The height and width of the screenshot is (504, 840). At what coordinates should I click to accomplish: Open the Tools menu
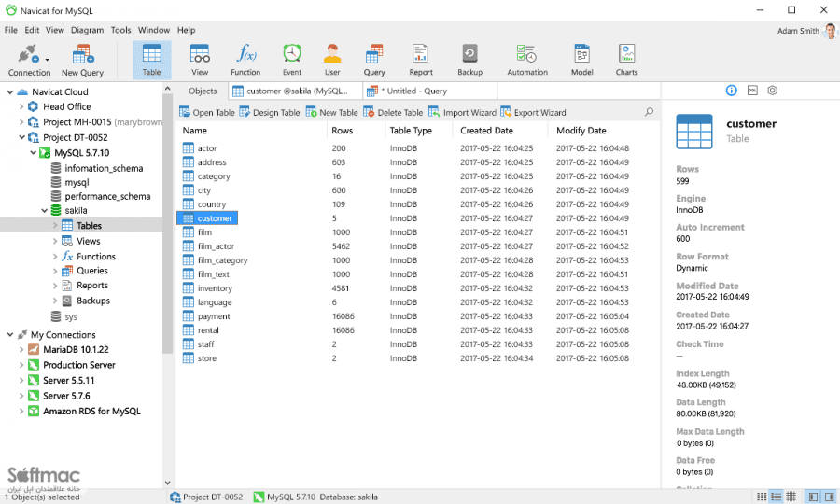click(120, 30)
